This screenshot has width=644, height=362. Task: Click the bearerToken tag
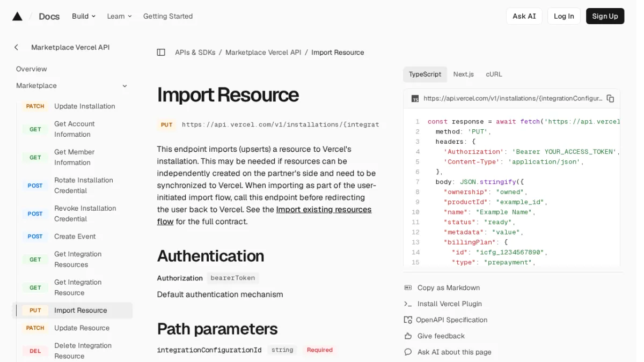(x=233, y=278)
